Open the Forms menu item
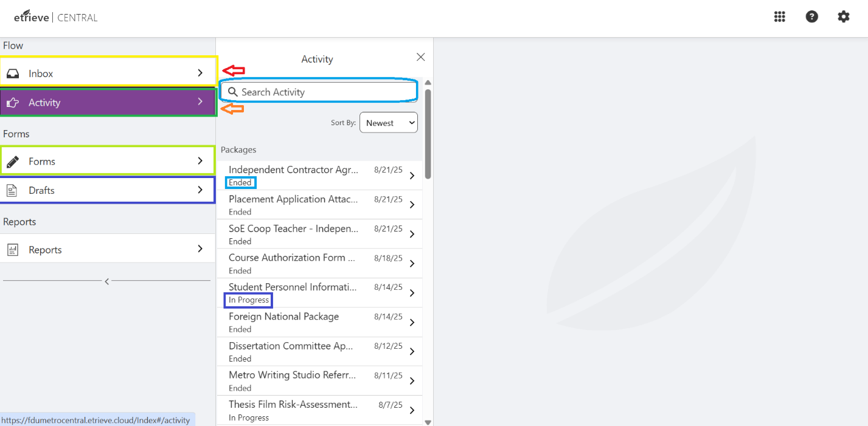 pos(107,162)
